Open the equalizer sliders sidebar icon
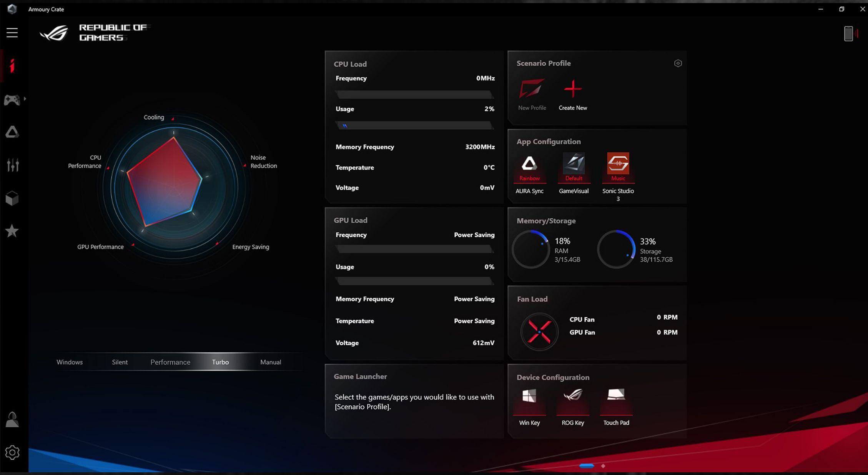868x475 pixels. 12,165
